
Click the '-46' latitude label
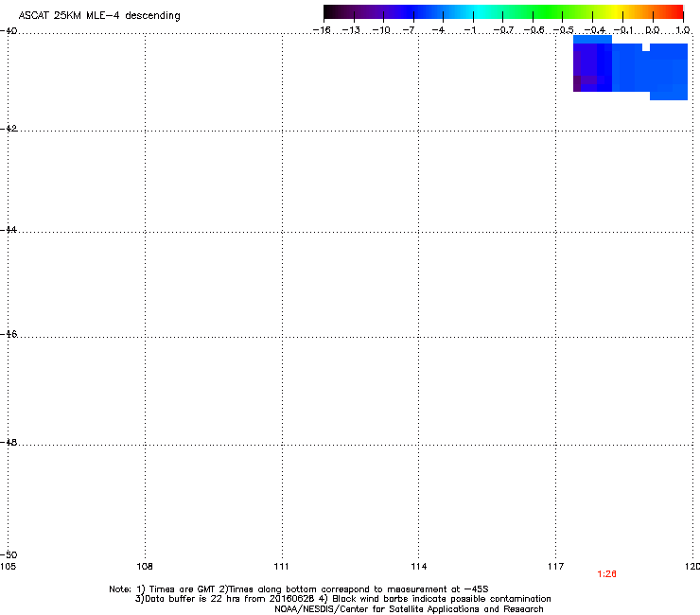(x=9, y=334)
